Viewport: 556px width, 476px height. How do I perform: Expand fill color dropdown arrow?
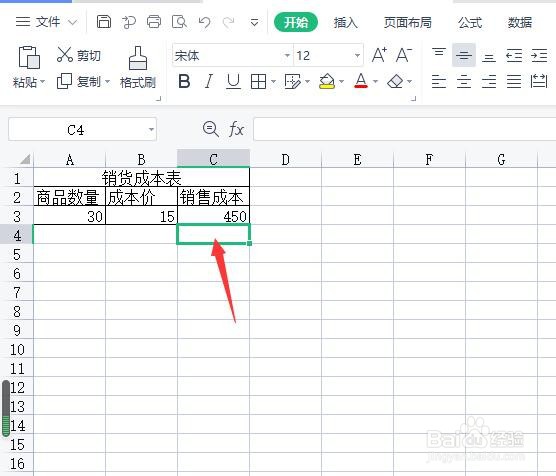tap(341, 82)
